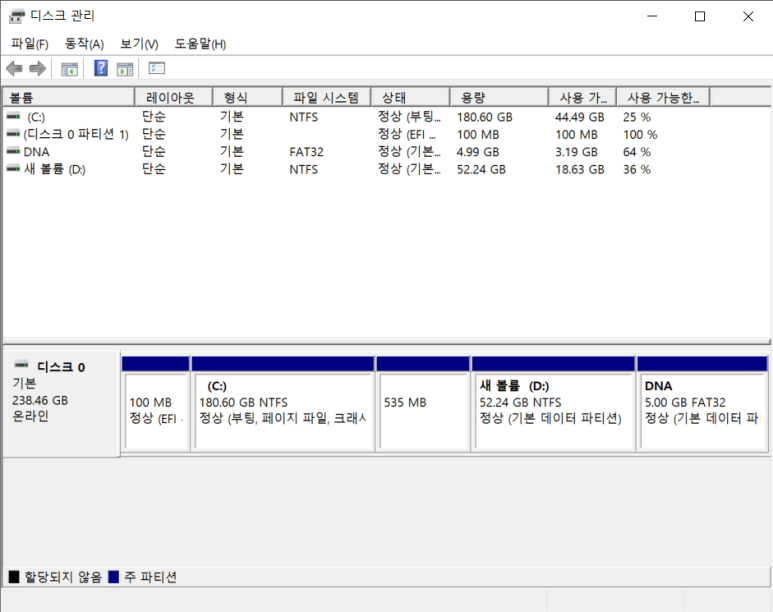
Task: Click the 25 % free percentage cell
Action: coord(636,117)
